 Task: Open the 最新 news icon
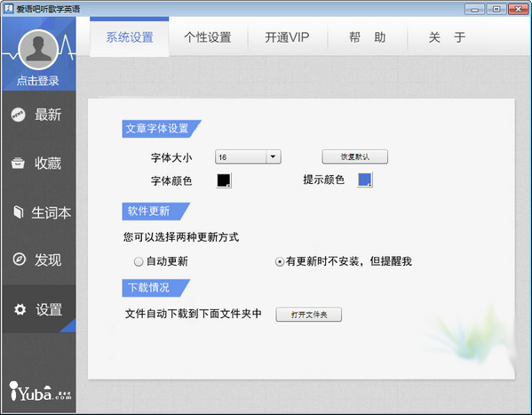18,115
